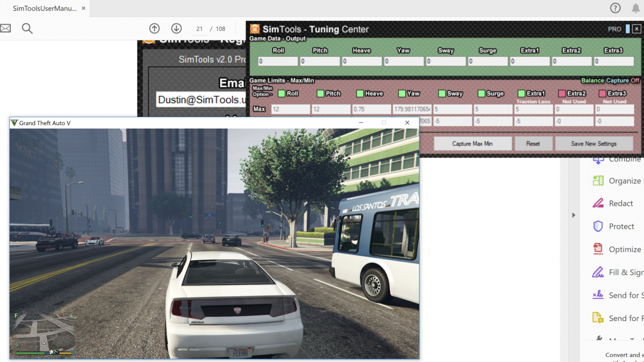Go to next page with down arrow
Image resolution: width=644 pixels, height=362 pixels.
pyautogui.click(x=176, y=28)
